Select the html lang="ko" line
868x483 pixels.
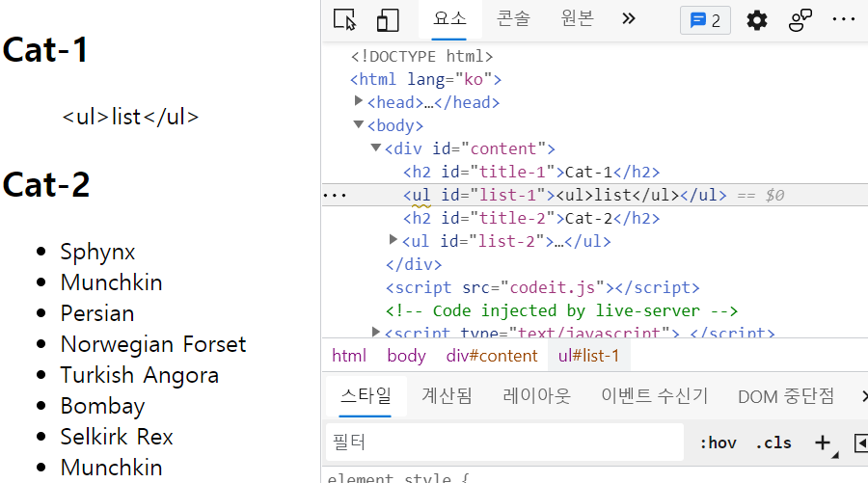425,79
